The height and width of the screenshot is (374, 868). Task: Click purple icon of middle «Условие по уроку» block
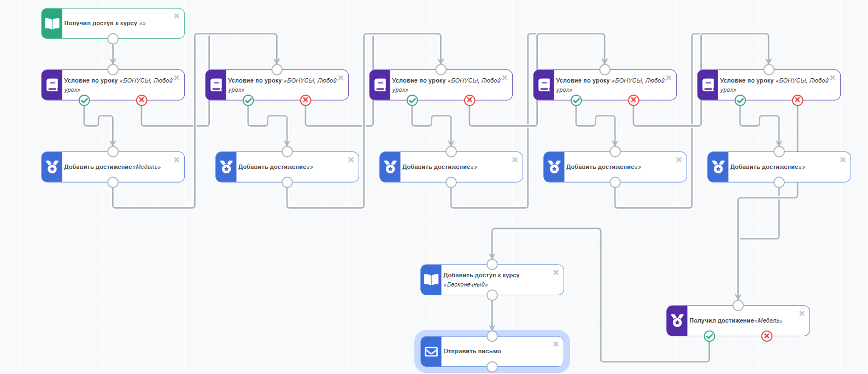[x=380, y=85]
